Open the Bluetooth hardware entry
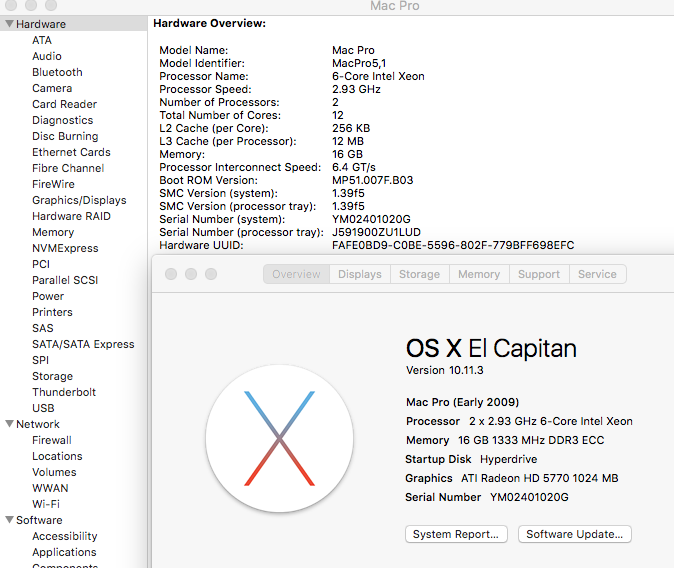This screenshot has width=674, height=568. point(57,72)
